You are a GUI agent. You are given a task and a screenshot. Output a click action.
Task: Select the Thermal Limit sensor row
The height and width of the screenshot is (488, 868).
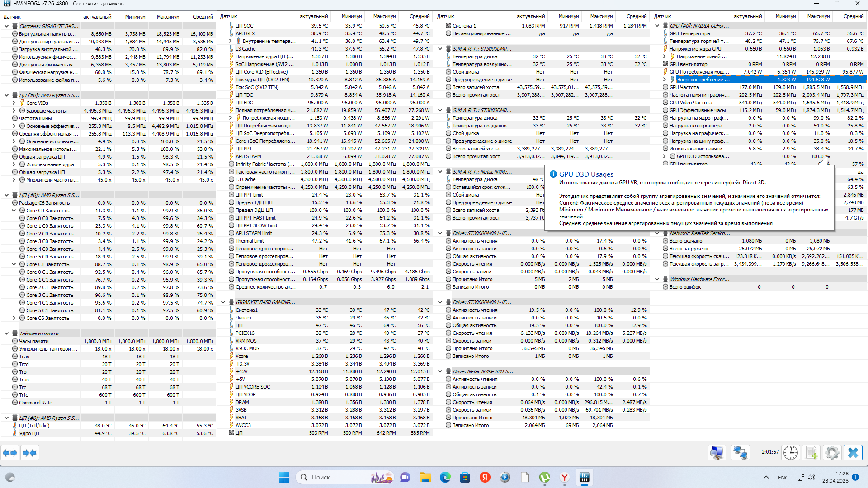[250, 241]
